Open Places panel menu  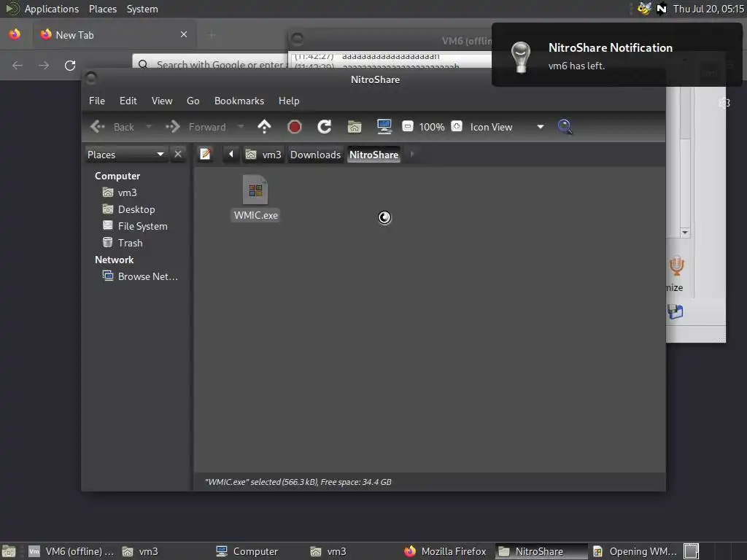tap(103, 9)
